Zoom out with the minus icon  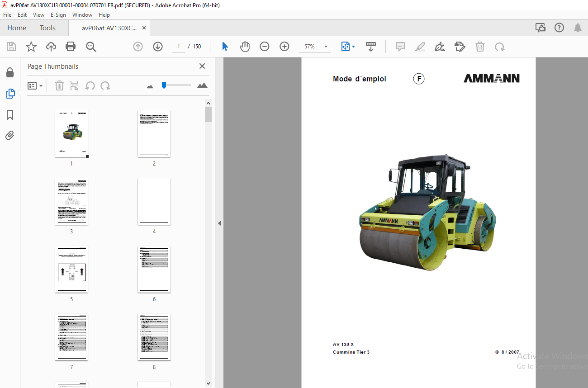(265, 47)
